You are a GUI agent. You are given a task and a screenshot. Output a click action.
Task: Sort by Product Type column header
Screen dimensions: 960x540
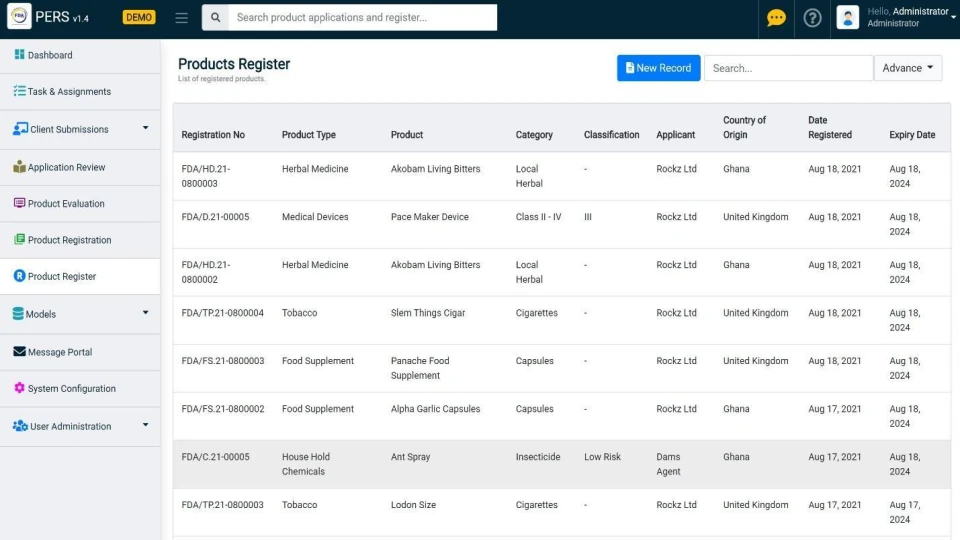[309, 135]
